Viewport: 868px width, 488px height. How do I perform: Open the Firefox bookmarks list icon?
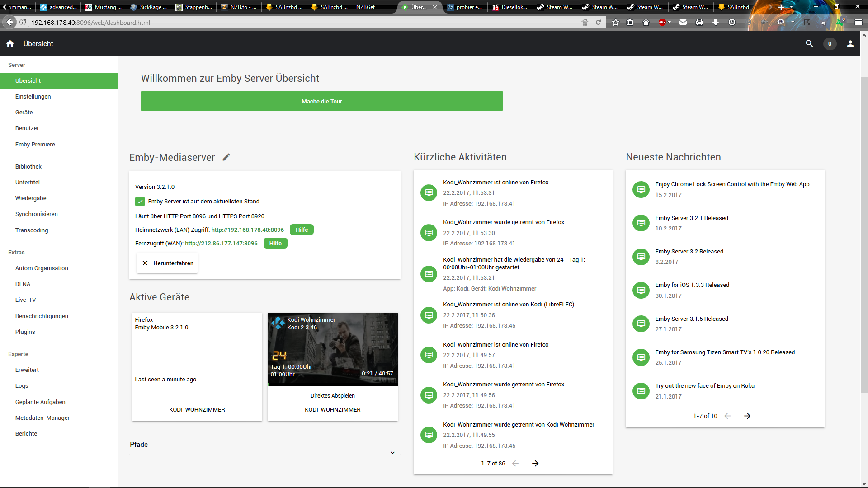[x=630, y=22]
